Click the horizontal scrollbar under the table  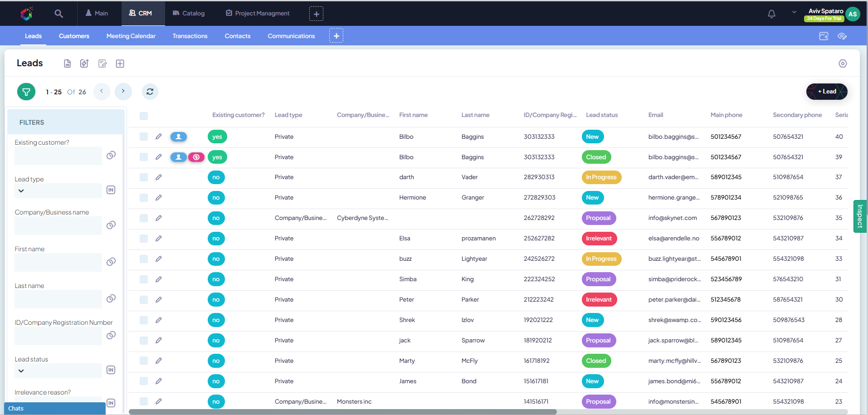point(343,412)
